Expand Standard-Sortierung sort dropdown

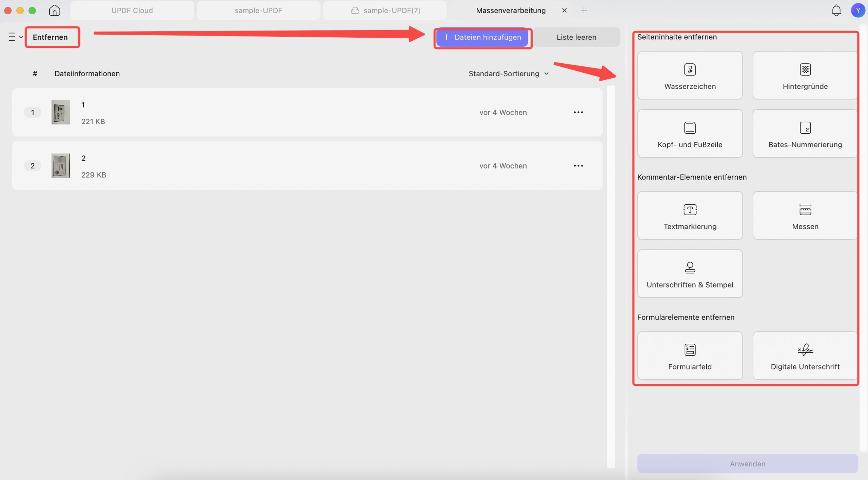tap(509, 74)
